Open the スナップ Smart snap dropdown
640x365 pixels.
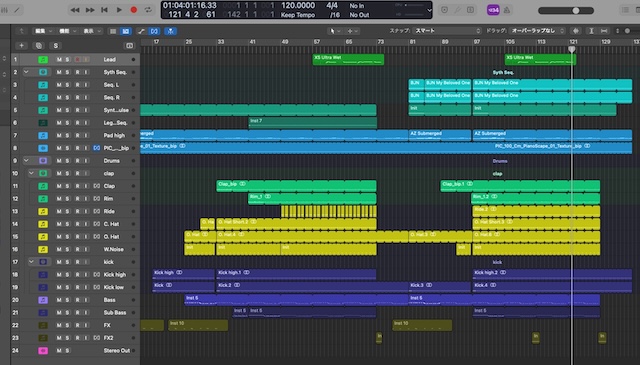447,31
